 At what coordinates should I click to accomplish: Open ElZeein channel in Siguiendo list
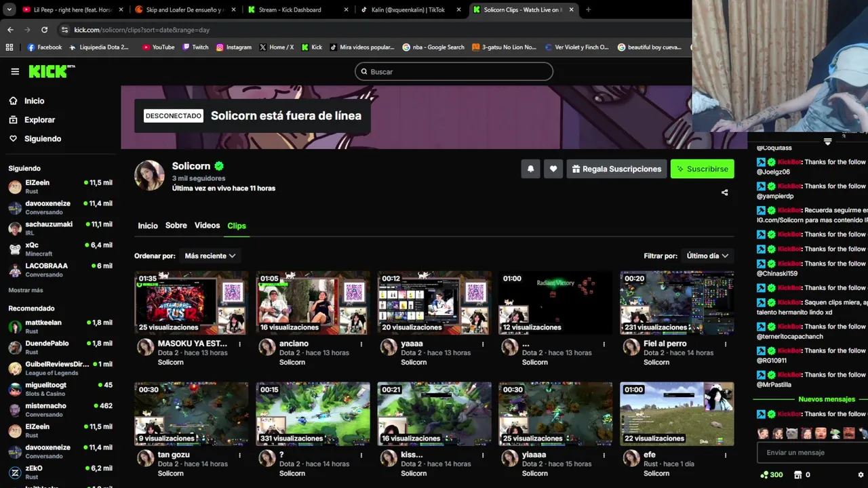point(60,187)
